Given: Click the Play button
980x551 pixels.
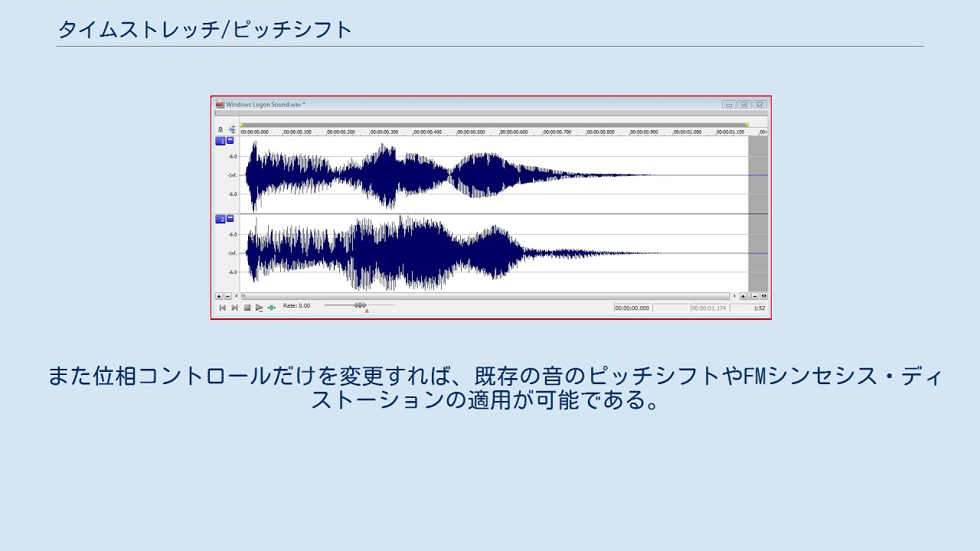Looking at the screenshot, I should click(260, 308).
